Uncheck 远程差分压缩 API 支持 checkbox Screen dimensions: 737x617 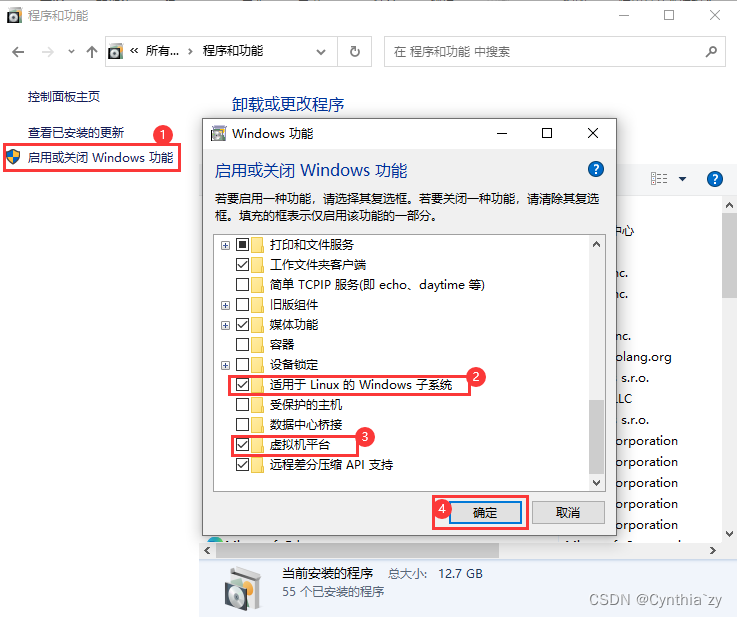(243, 465)
